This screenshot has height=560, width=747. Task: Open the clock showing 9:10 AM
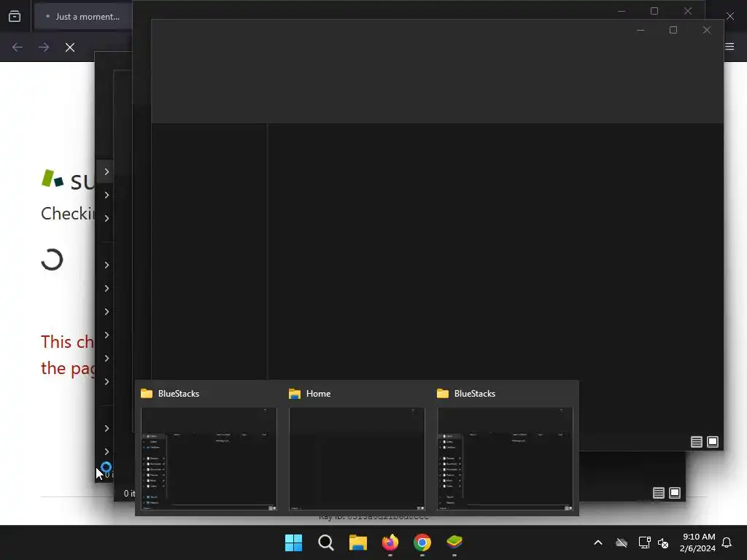698,542
